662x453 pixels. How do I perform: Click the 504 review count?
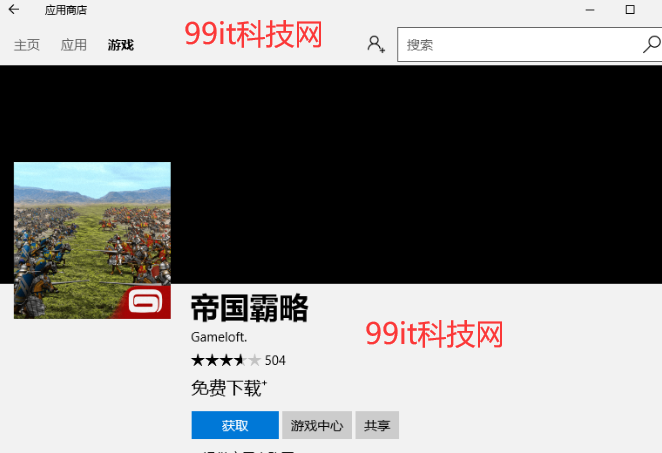(x=275, y=361)
